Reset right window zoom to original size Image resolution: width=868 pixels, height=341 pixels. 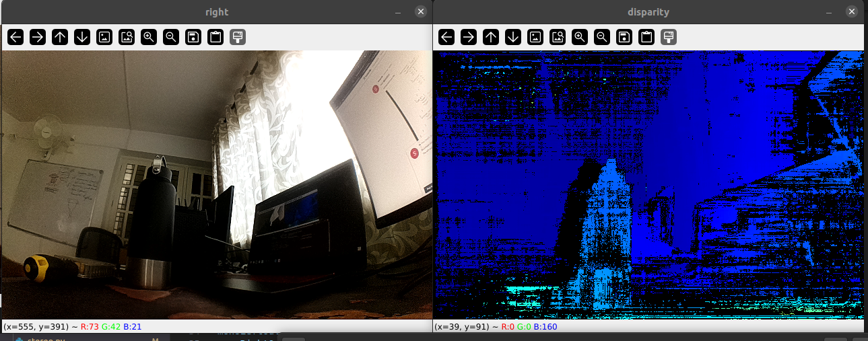pyautogui.click(x=104, y=37)
